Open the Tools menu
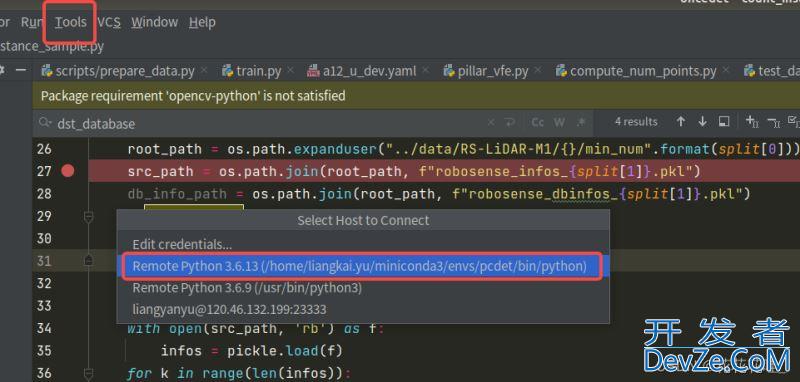The height and width of the screenshot is (382, 800). pos(70,22)
